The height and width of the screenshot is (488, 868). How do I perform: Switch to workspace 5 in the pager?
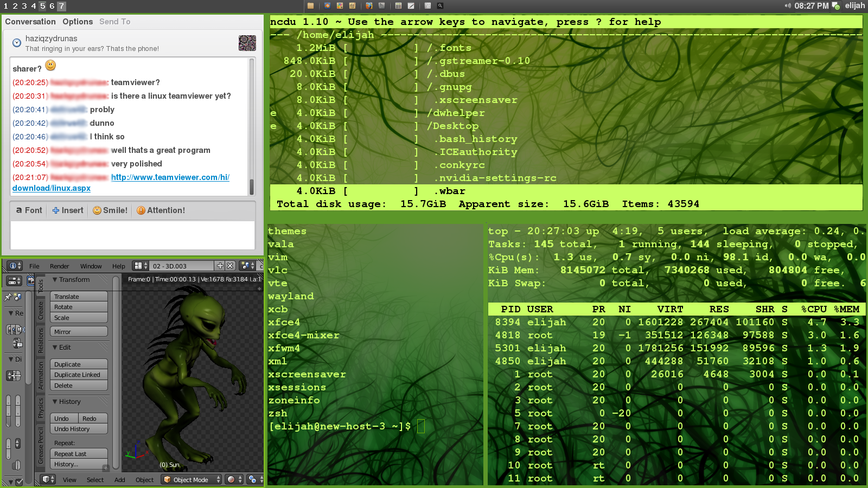click(x=42, y=6)
